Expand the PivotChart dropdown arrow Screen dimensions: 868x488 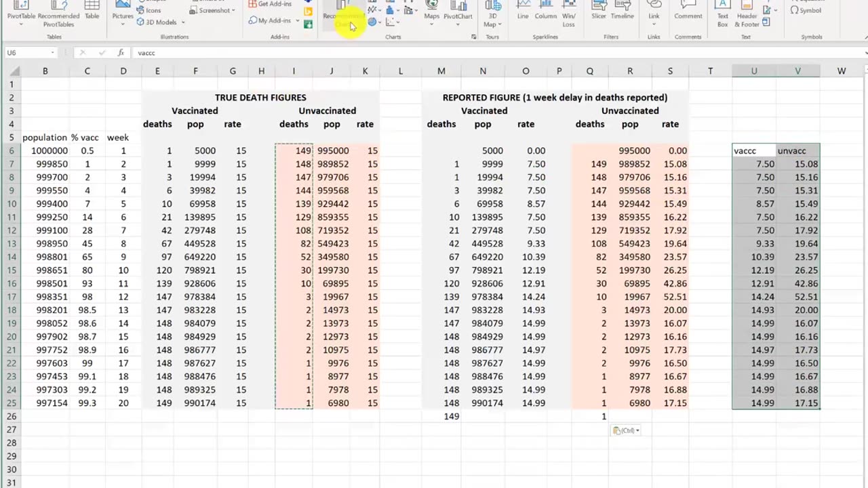[458, 24]
